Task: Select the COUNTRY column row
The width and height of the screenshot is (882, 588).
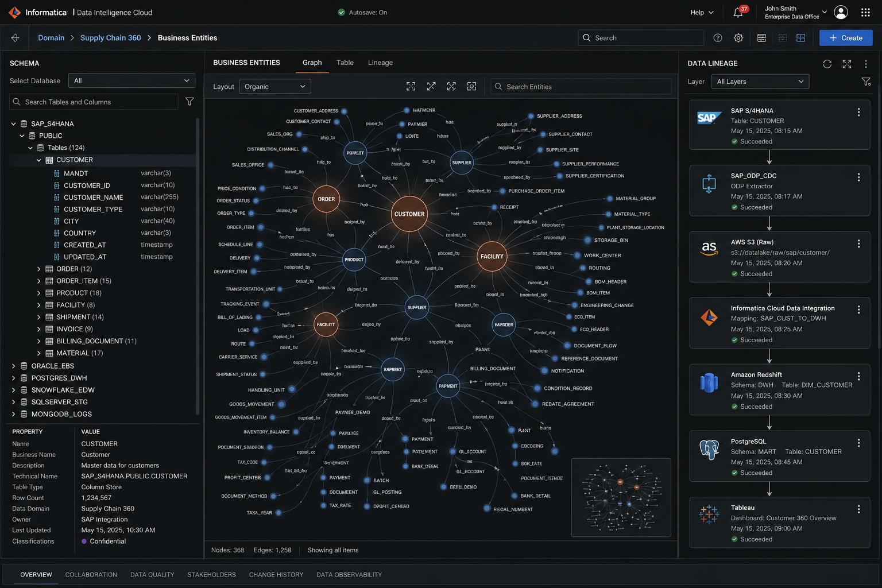Action: [x=102, y=233]
